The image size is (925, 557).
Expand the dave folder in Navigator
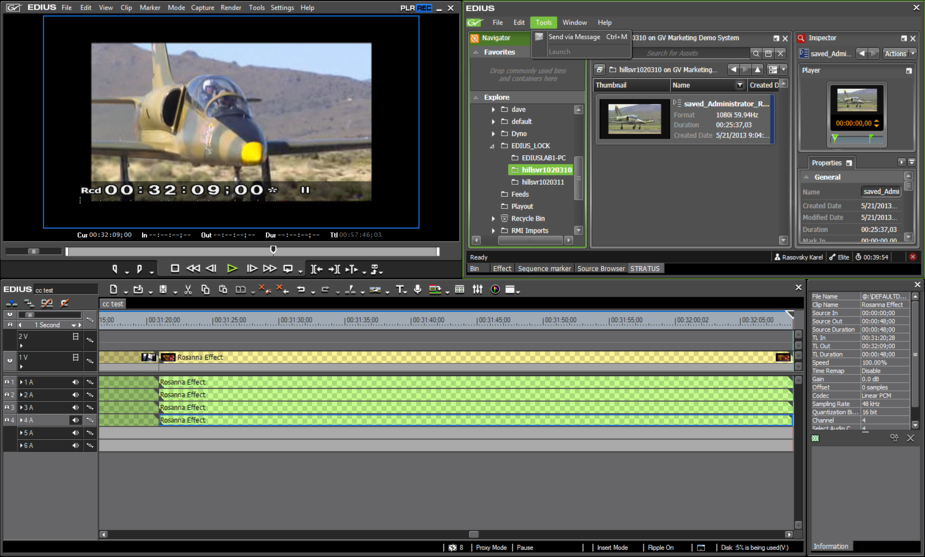point(493,109)
